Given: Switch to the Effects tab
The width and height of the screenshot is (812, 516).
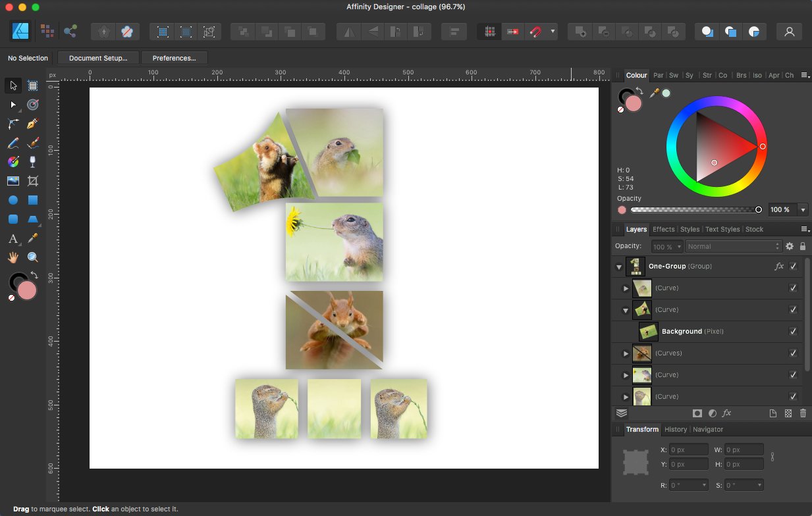Looking at the screenshot, I should 663,229.
